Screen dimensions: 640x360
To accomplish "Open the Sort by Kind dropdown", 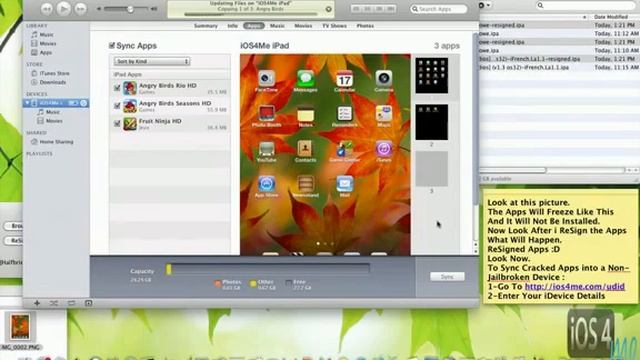I will pos(152,61).
